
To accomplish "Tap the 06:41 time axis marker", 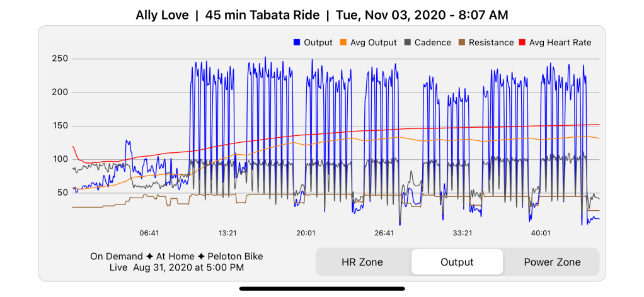I will pos(149,233).
